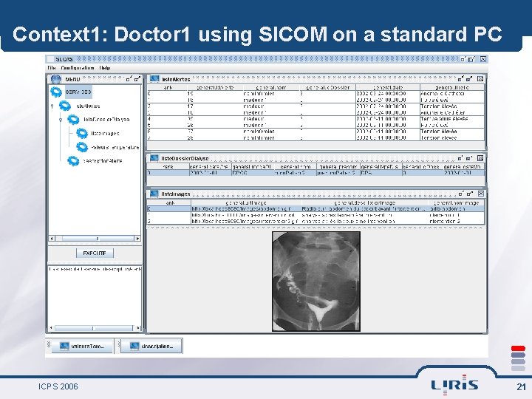Close the listeImages panel
The height and width of the screenshot is (399, 532).
pyautogui.click(x=481, y=194)
